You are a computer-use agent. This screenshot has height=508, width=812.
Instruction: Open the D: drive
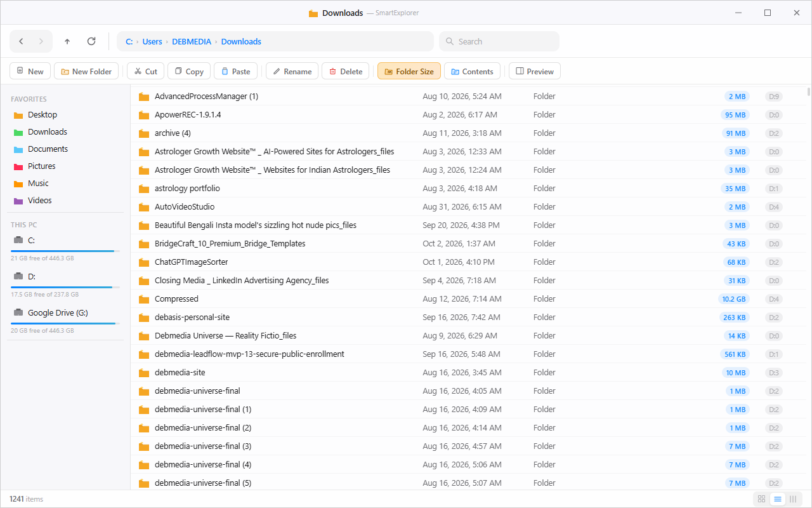tap(65, 283)
